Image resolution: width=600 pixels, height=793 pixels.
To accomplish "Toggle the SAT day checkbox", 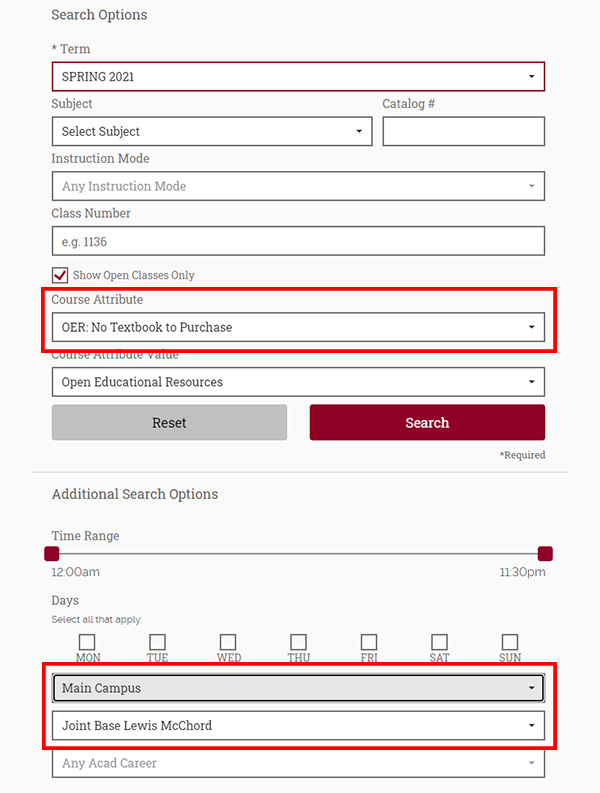I will pyautogui.click(x=439, y=642).
